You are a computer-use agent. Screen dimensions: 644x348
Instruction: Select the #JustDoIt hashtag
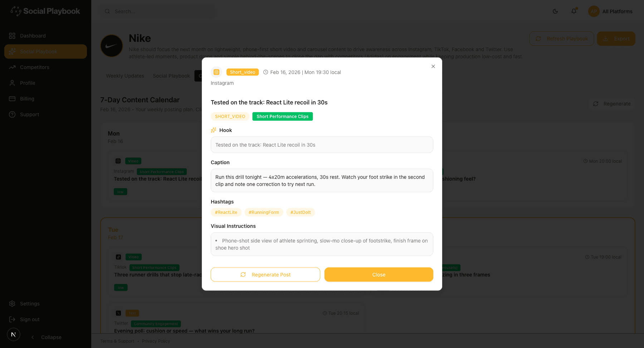point(301,212)
